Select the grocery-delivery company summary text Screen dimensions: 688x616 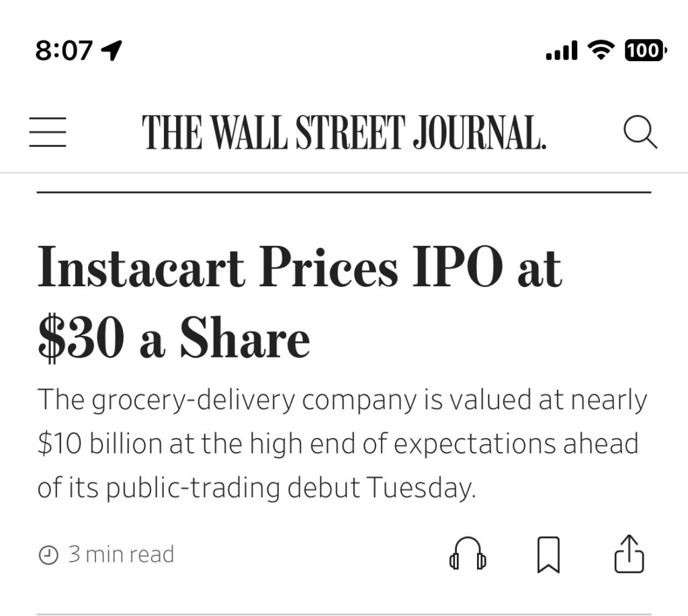pos(342,443)
